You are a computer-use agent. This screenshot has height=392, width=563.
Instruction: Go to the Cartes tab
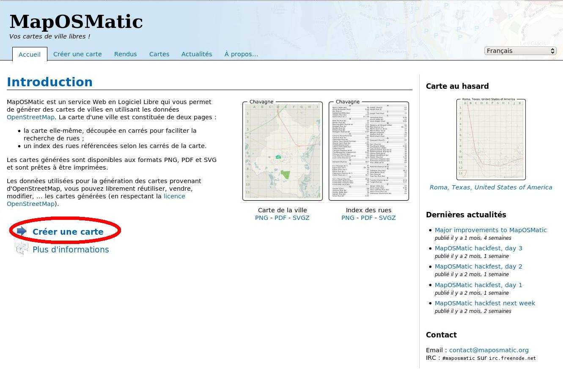pos(159,54)
